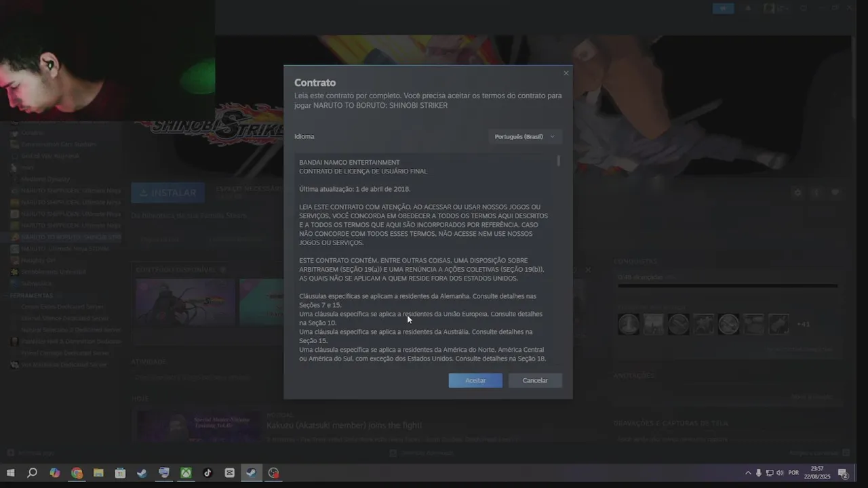868x488 pixels.
Task: Open the first Steam taskbar icon
Action: [142, 473]
